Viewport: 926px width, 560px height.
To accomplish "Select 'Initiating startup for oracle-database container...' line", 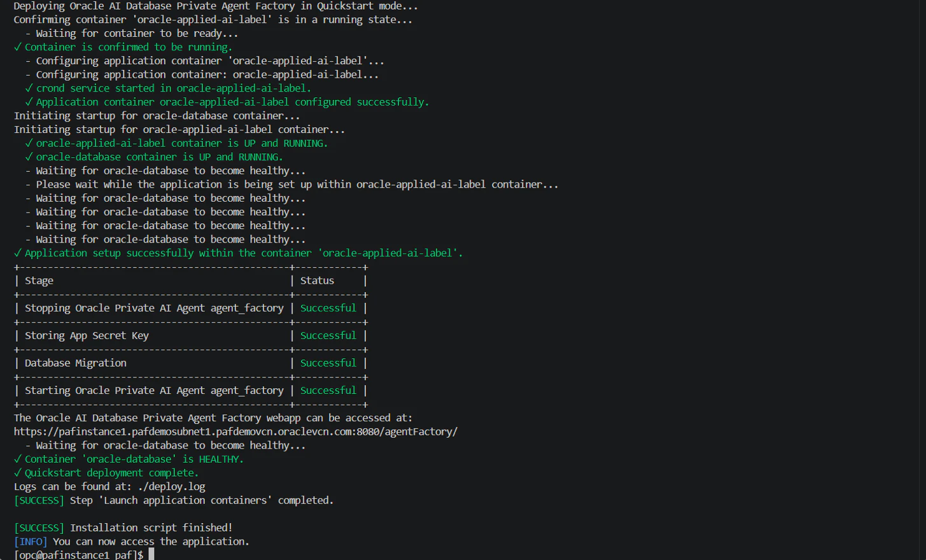I will coord(157,116).
